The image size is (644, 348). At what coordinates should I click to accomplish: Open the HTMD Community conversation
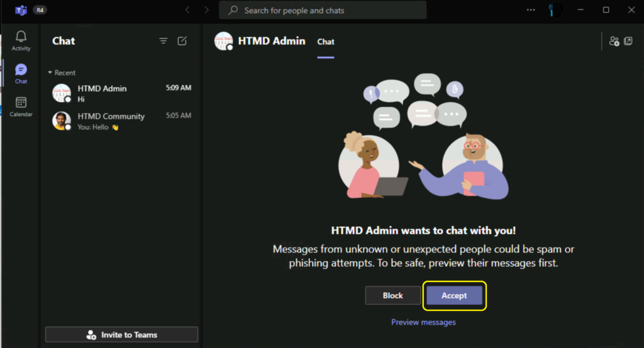coord(121,121)
